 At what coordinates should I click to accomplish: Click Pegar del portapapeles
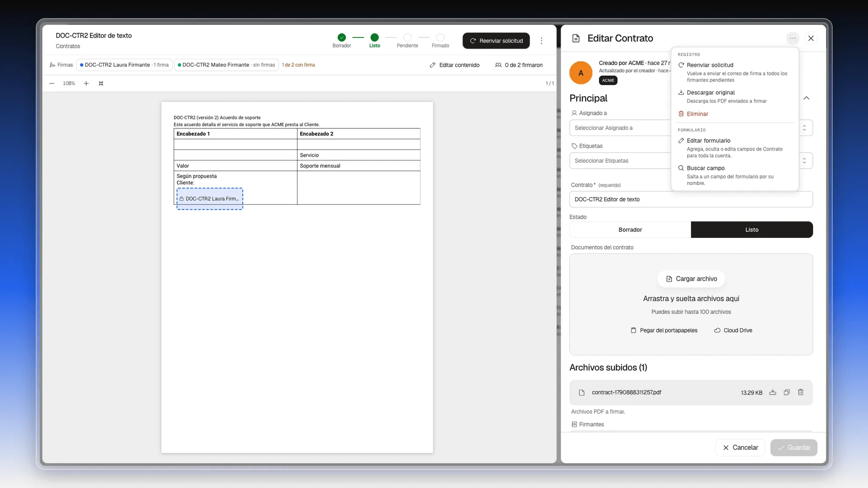pos(664,330)
